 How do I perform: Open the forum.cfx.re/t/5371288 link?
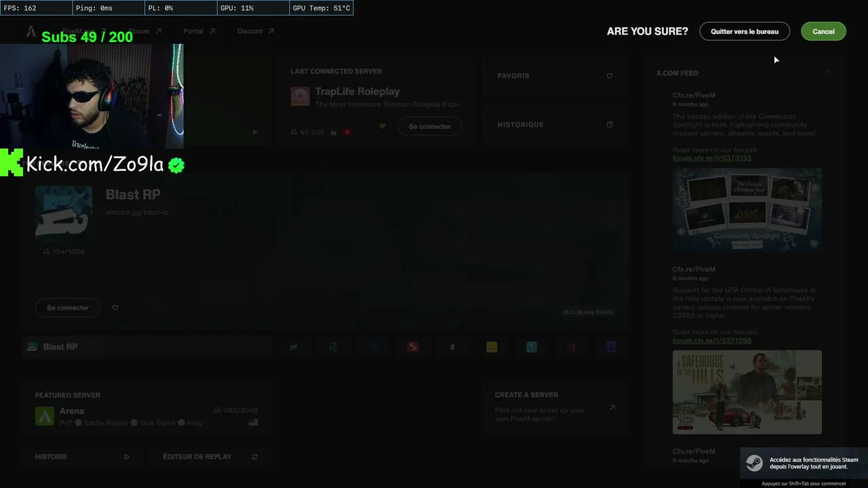click(712, 340)
